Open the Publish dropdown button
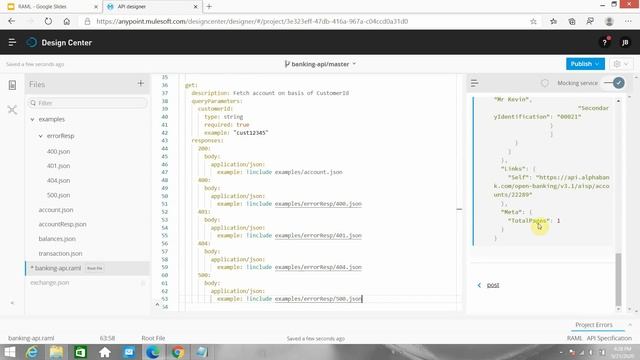Viewport: 640px width, 360px height. (585, 64)
